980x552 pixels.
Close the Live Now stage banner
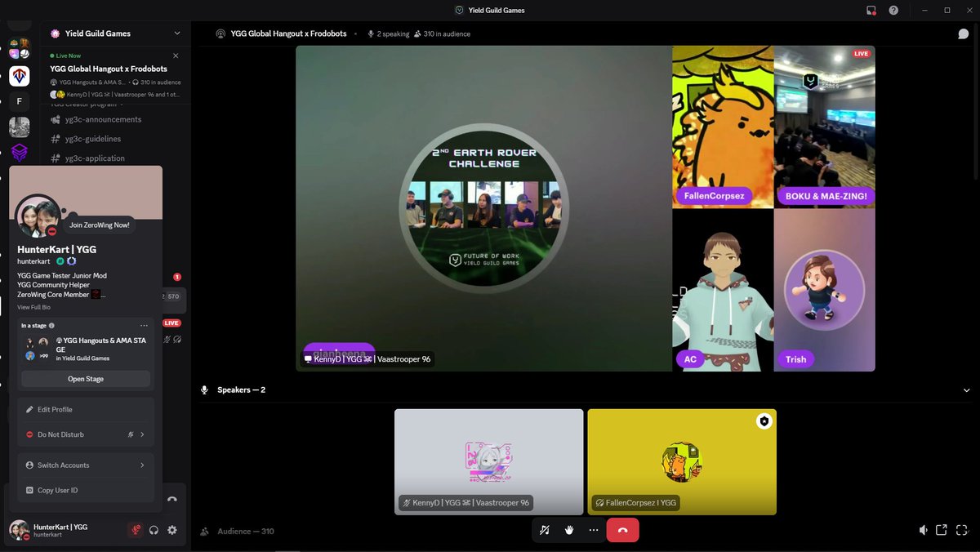tap(176, 56)
